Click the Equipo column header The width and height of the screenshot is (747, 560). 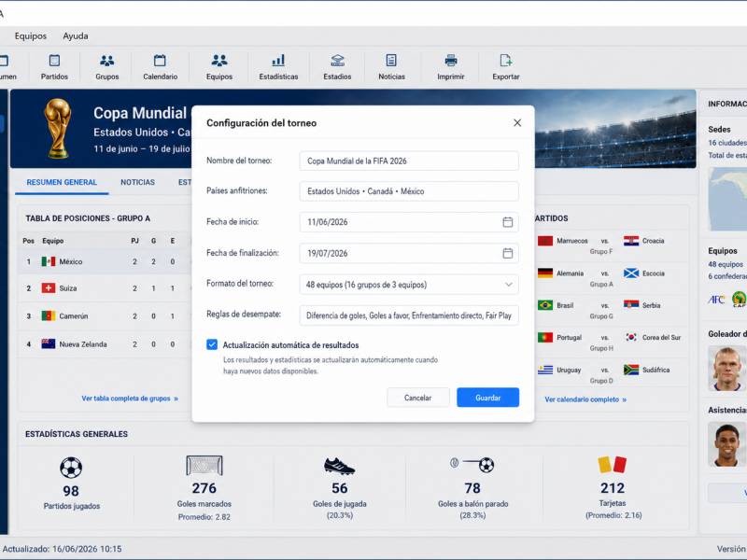click(53, 241)
